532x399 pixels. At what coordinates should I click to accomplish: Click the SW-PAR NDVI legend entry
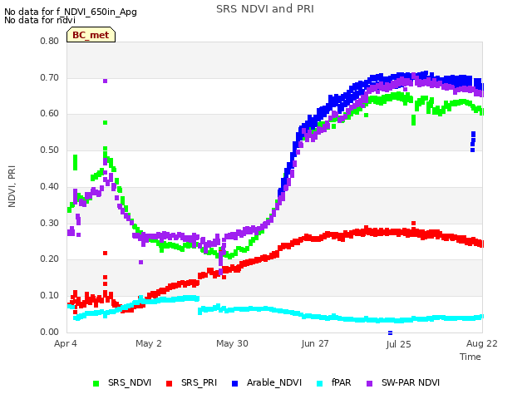pyautogui.click(x=403, y=382)
